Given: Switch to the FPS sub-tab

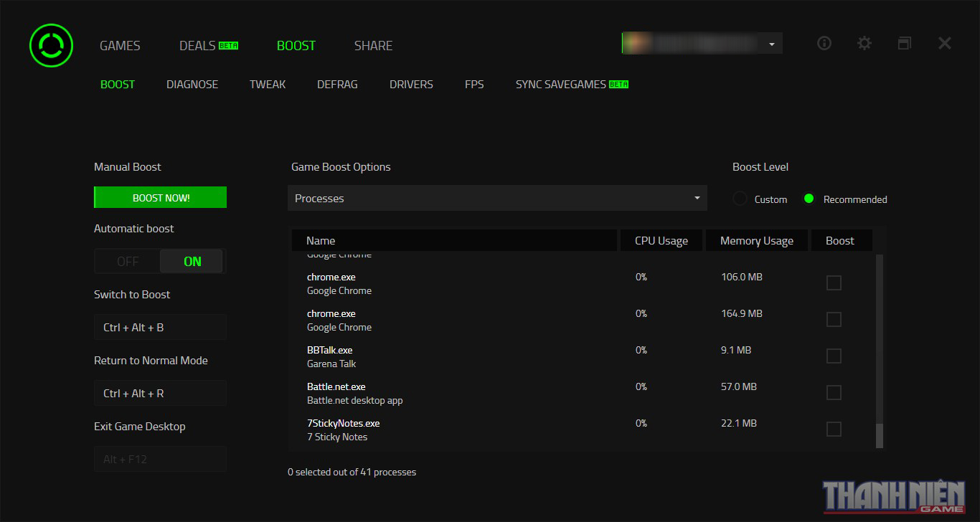Looking at the screenshot, I should [474, 84].
